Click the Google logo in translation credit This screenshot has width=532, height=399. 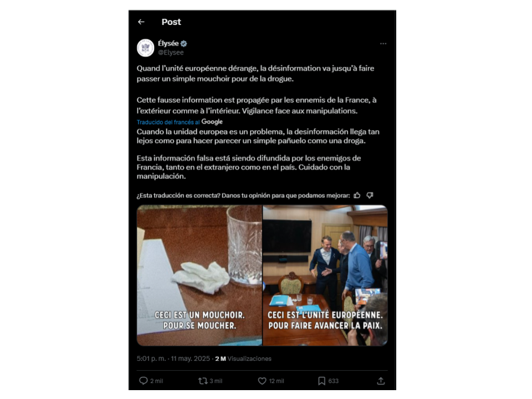(x=212, y=122)
